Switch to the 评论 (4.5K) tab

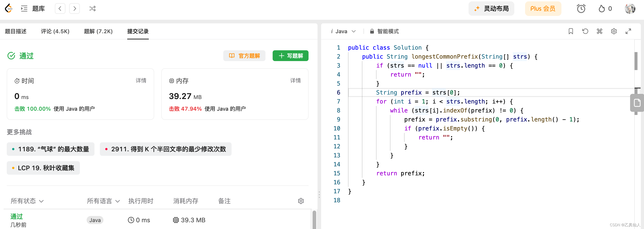55,31
